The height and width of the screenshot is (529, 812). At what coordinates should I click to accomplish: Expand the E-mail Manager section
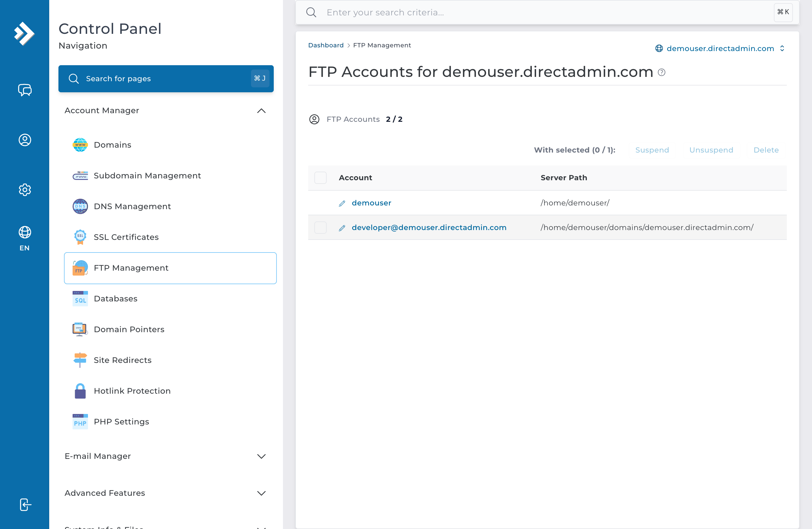[x=261, y=456]
